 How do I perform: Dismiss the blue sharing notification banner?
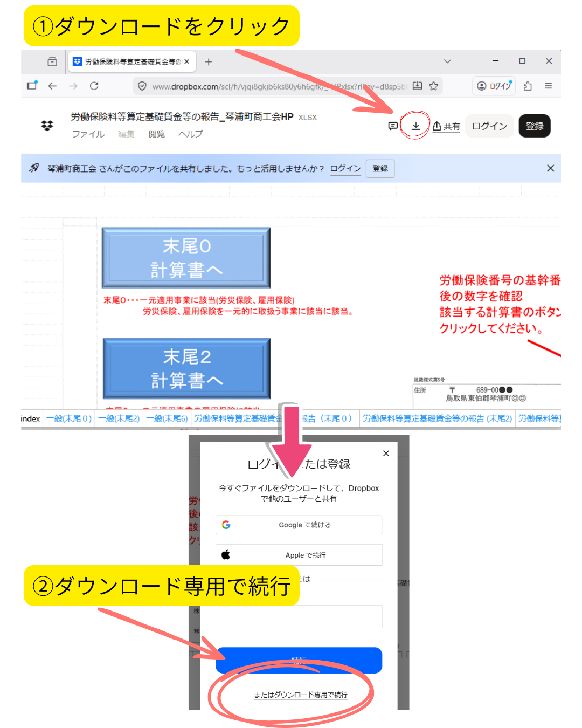[550, 168]
